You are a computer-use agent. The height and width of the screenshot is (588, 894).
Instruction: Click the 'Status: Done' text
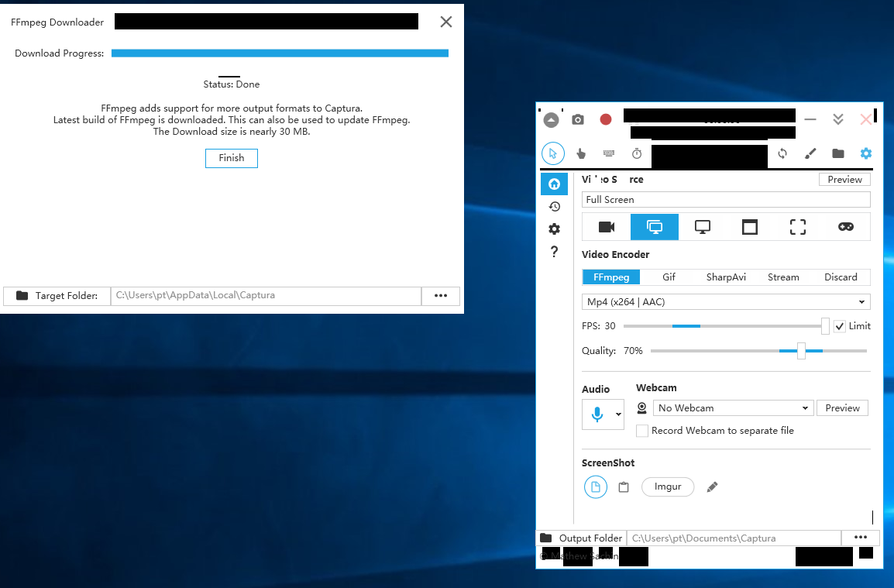(x=231, y=84)
